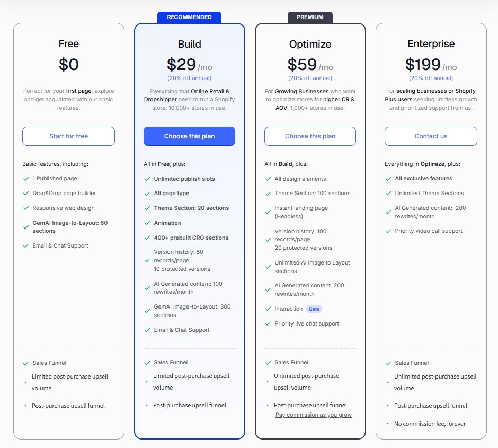Image resolution: width=498 pixels, height=448 pixels.
Task: Click checkmark beside 400+ prebuilt CRO sections
Action: 147,238
